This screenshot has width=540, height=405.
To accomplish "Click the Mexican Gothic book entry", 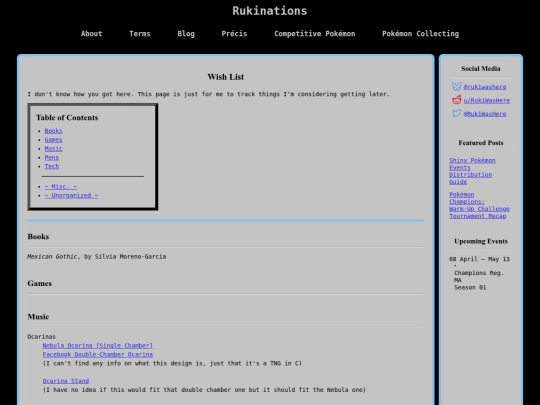I will pos(97,257).
